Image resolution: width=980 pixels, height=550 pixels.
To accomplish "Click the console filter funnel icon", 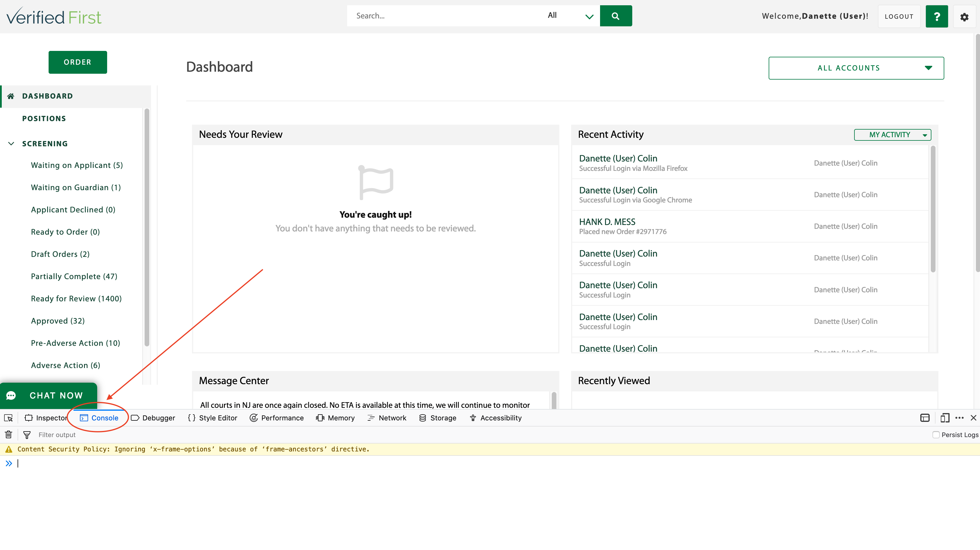I will pos(27,434).
